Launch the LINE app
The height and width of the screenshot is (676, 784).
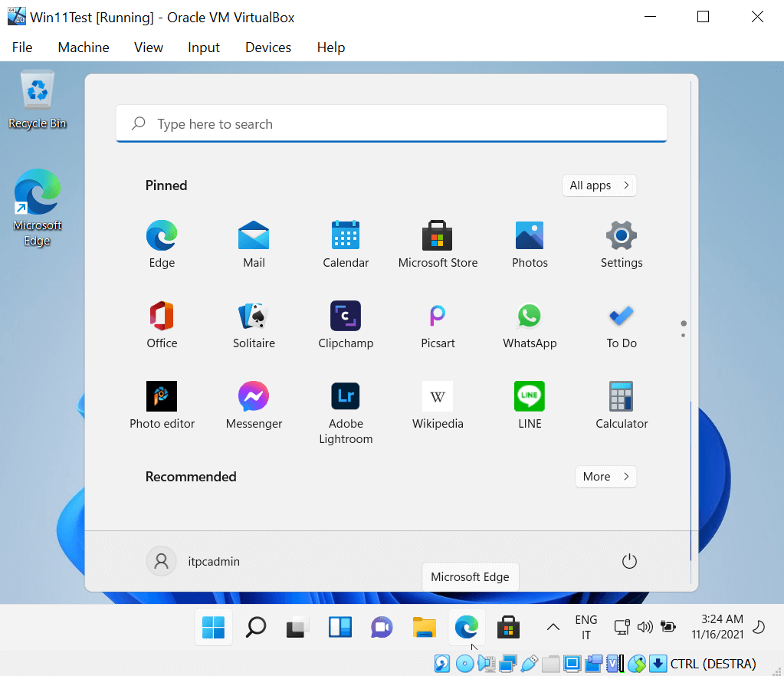tap(530, 405)
